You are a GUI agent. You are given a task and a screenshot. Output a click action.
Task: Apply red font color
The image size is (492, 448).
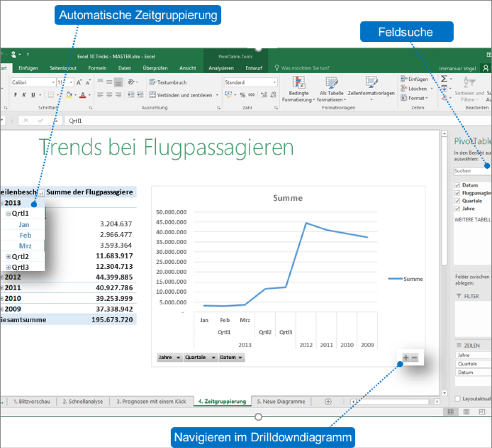(83, 95)
